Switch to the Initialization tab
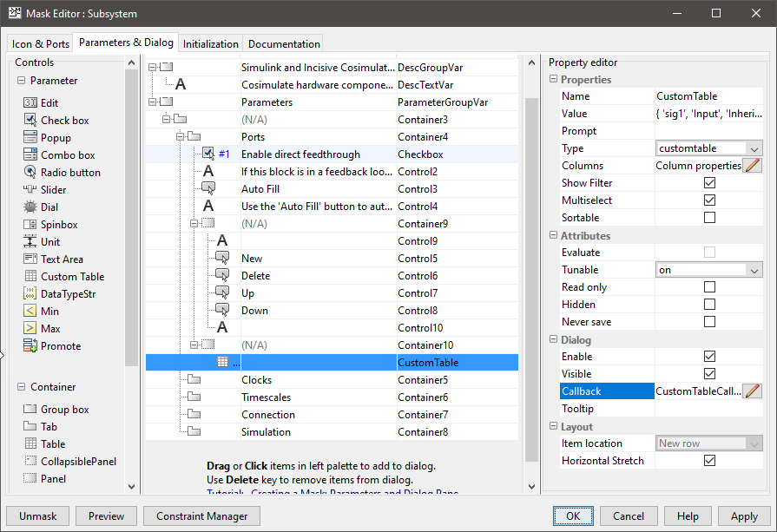The width and height of the screenshot is (777, 532). 211,44
